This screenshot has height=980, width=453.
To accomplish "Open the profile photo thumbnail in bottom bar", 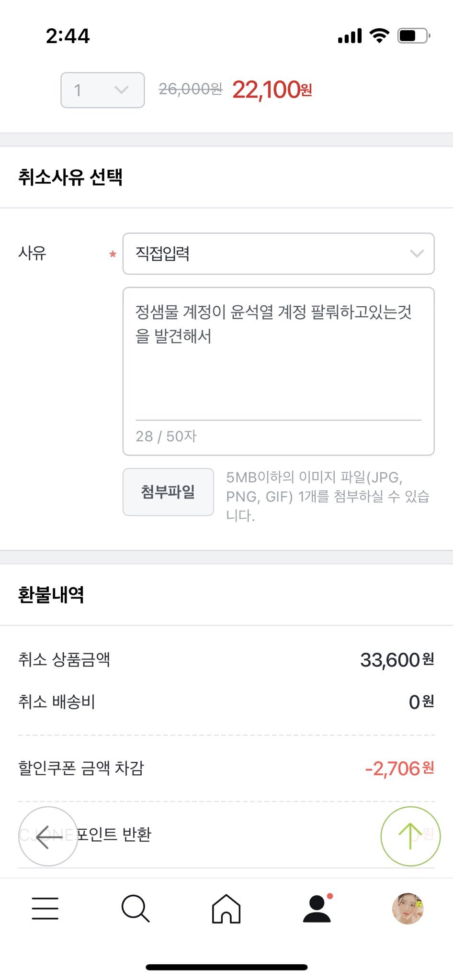I will [408, 908].
